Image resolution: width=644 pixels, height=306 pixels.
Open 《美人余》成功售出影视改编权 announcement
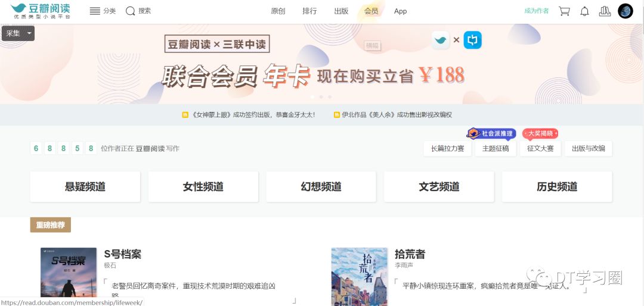[x=397, y=115]
